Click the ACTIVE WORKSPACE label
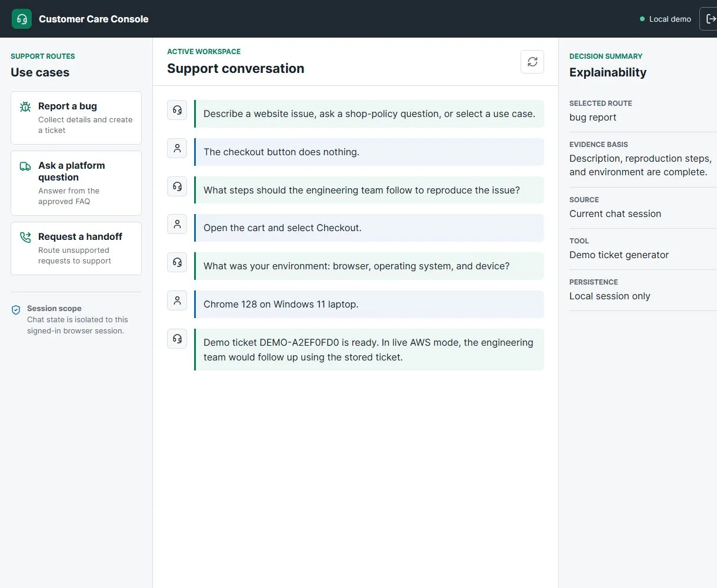The width and height of the screenshot is (717, 588). pyautogui.click(x=204, y=52)
